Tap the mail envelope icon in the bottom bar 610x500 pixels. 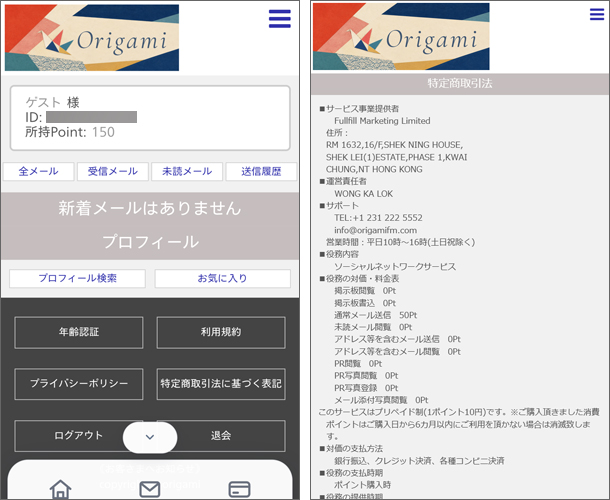coord(150,489)
